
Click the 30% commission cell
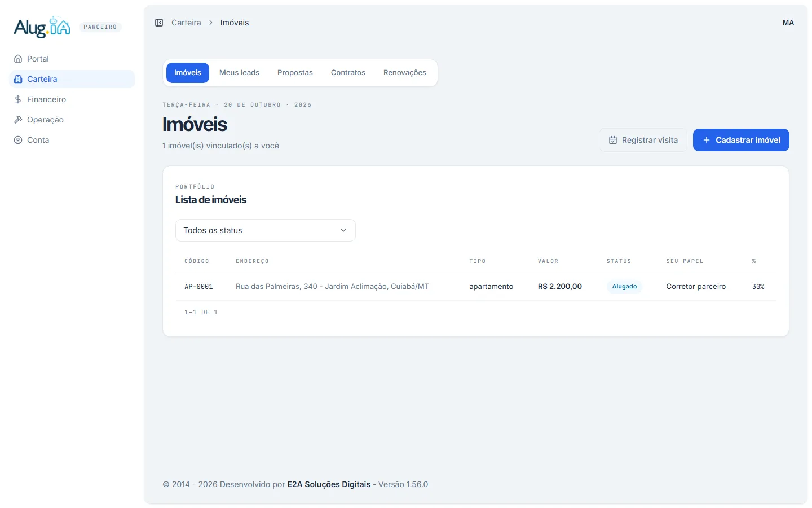[x=758, y=287]
